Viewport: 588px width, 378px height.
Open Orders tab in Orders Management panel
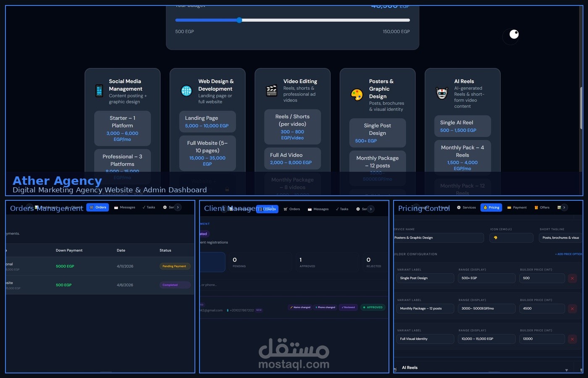(97, 207)
